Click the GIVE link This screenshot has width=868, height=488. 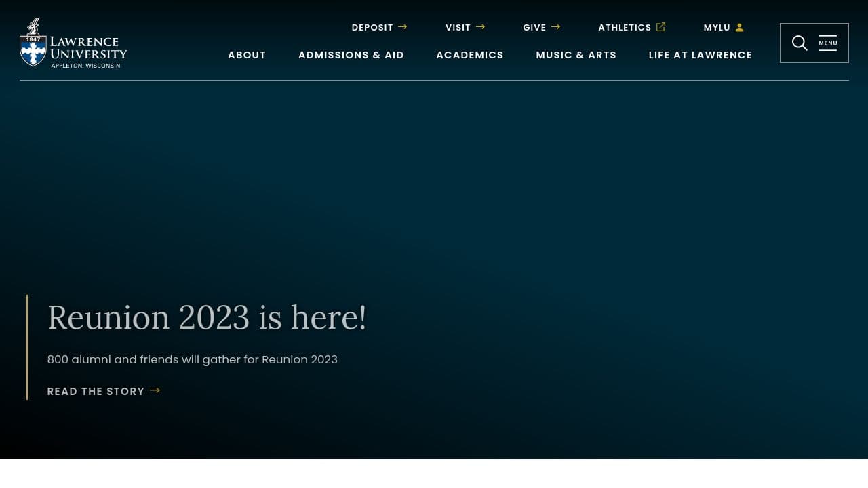click(x=534, y=27)
